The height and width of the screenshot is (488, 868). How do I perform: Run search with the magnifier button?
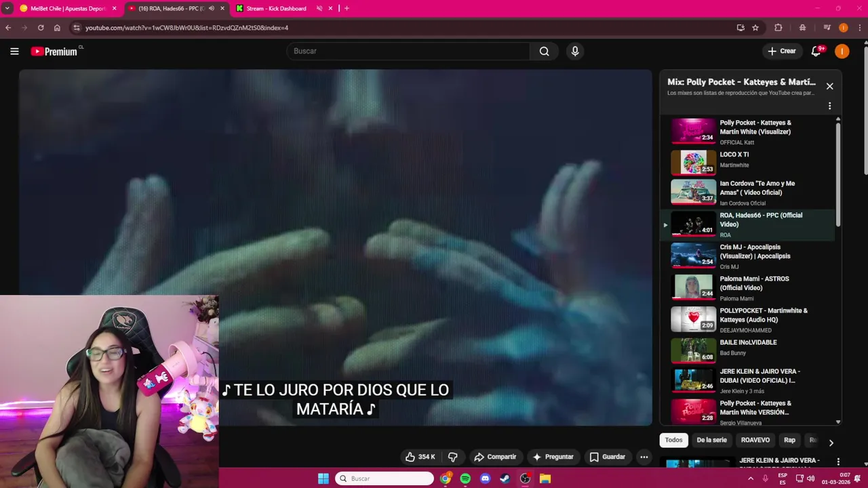coord(544,51)
